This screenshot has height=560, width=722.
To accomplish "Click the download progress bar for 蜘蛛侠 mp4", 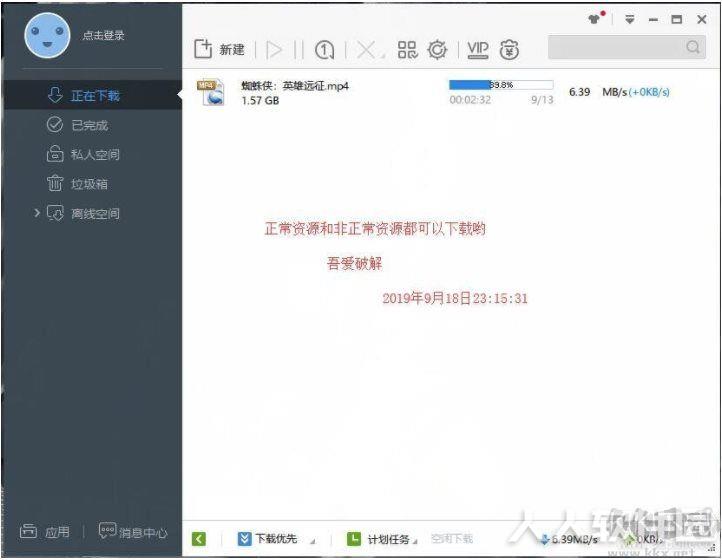I will 501,85.
